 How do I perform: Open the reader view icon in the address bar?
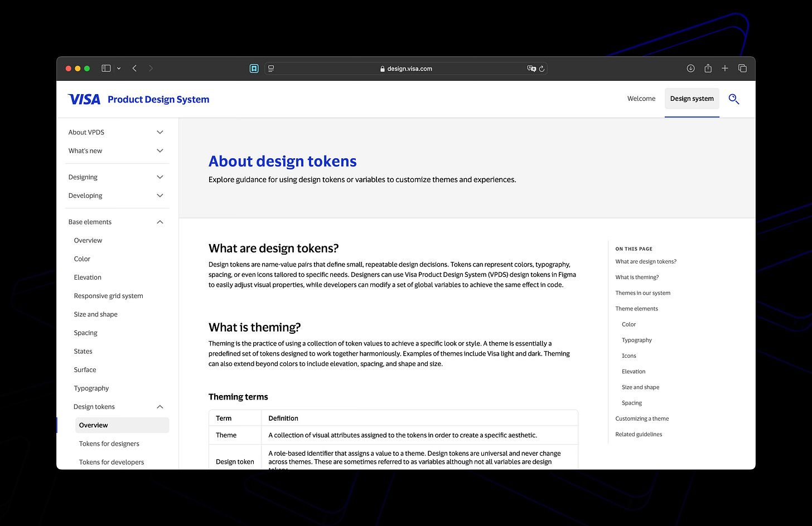(x=271, y=69)
